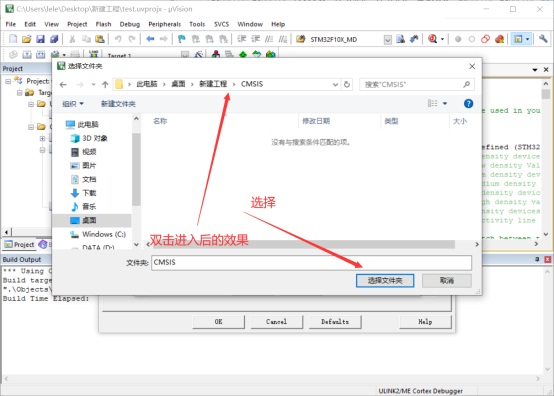Click Defaults in the options dialog
The height and width of the screenshot is (396, 554).
[x=335, y=321]
